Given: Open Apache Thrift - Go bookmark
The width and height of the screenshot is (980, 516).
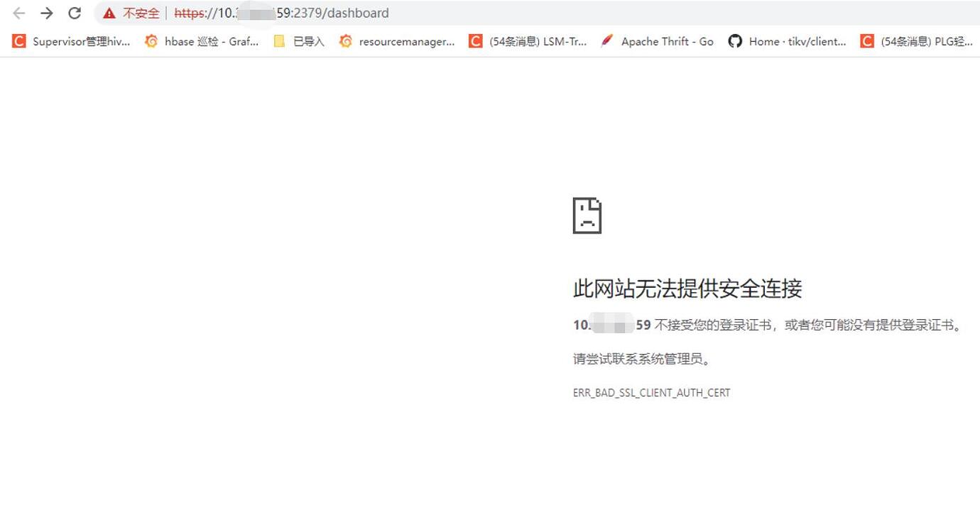Looking at the screenshot, I should click(x=657, y=41).
